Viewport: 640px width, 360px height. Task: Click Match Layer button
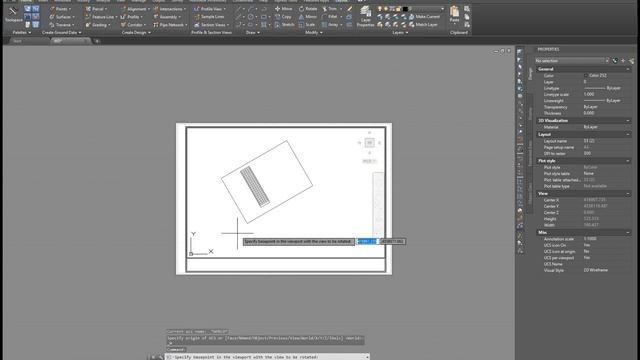[423, 25]
